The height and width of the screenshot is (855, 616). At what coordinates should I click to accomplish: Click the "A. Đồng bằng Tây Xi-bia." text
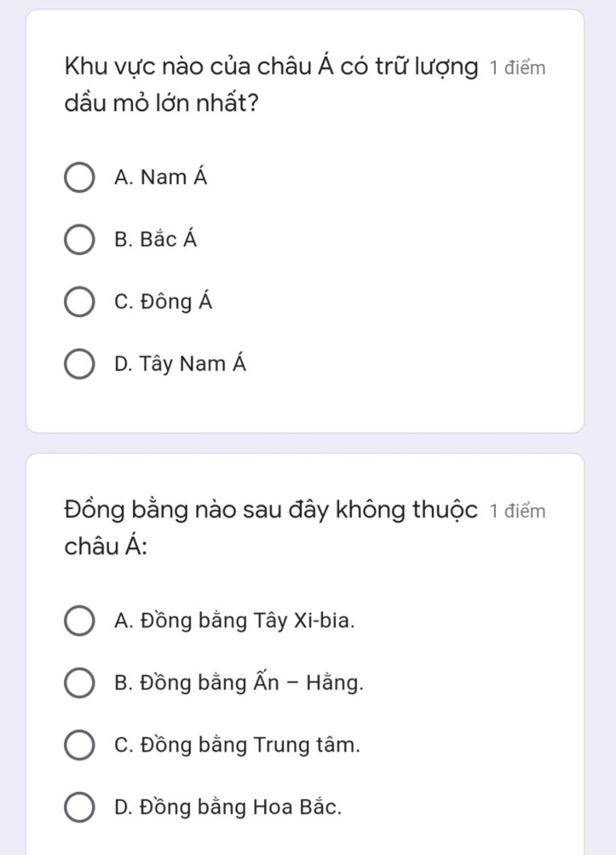click(x=235, y=620)
